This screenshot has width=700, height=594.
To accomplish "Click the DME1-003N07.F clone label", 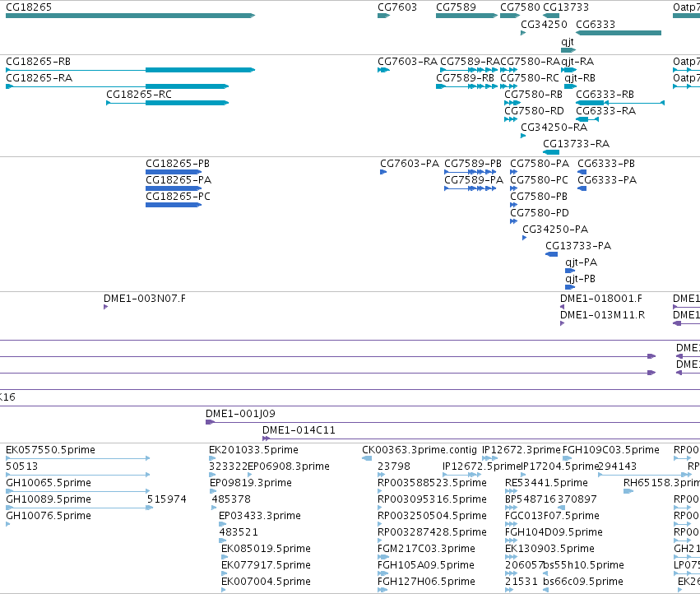I will click(x=145, y=299).
